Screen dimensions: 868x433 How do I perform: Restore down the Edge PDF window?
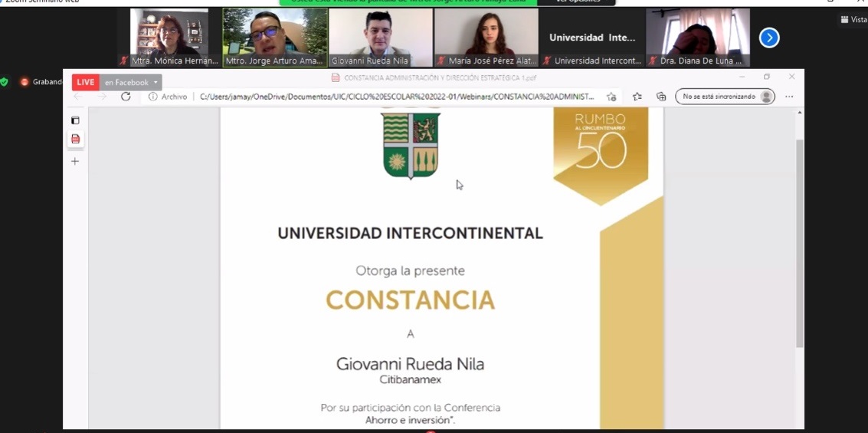coord(767,77)
